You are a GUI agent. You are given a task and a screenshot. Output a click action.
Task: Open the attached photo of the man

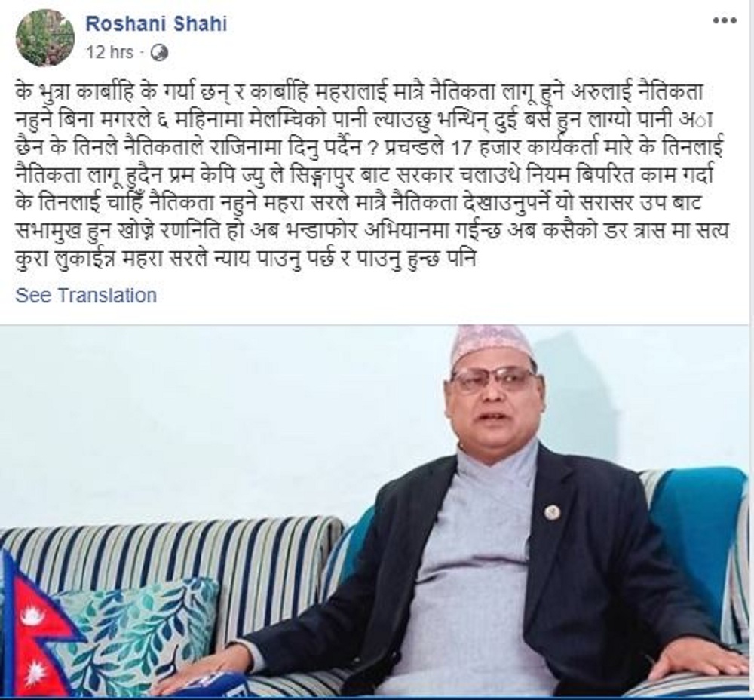377,512
